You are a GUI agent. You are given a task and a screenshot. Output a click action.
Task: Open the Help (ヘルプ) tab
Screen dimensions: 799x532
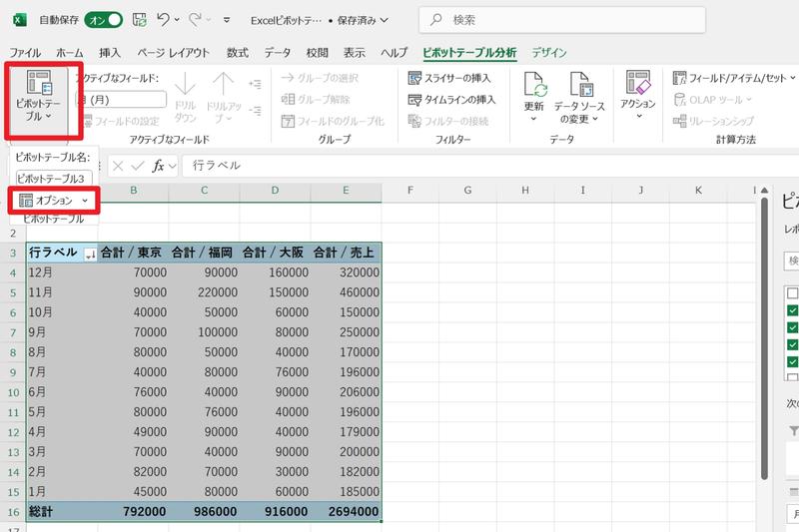coord(394,53)
